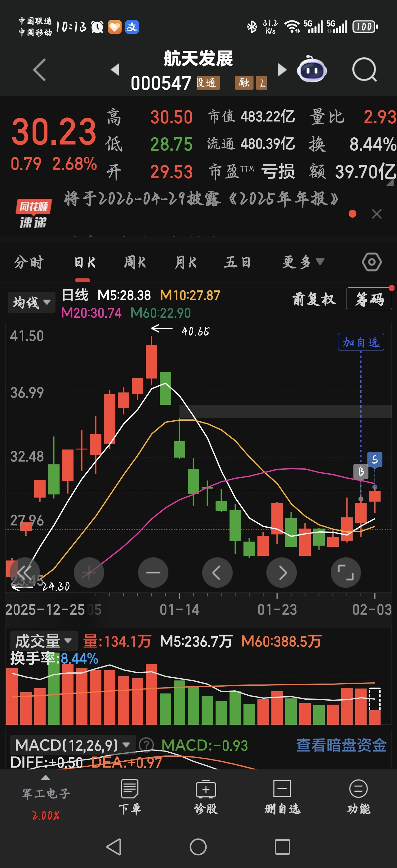This screenshot has height=868, width=397.
Task: Open the MACD(12,26,9) indicator dropdown
Action: (x=73, y=745)
